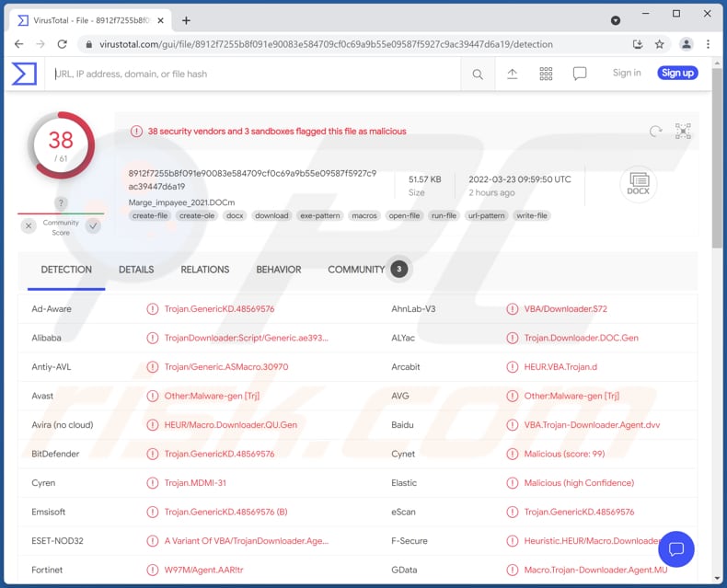Click the Sign in link
Image resolution: width=727 pixels, height=588 pixels.
point(627,73)
